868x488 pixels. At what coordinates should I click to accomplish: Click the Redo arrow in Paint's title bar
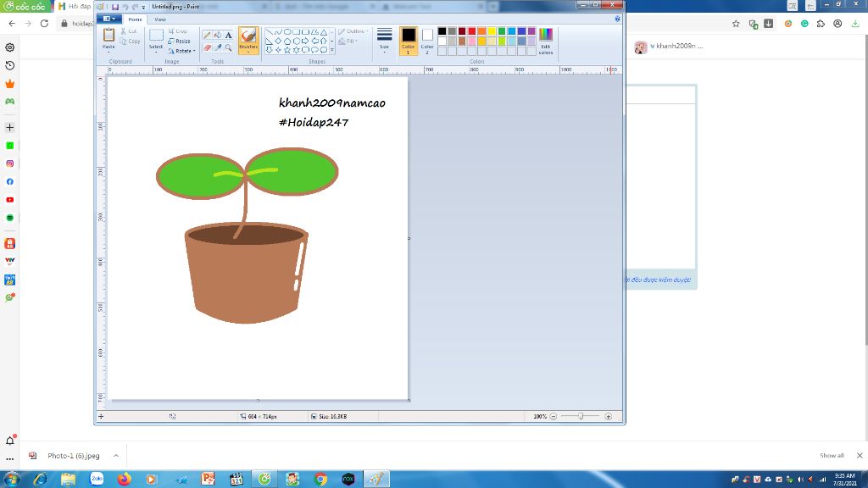coord(135,7)
